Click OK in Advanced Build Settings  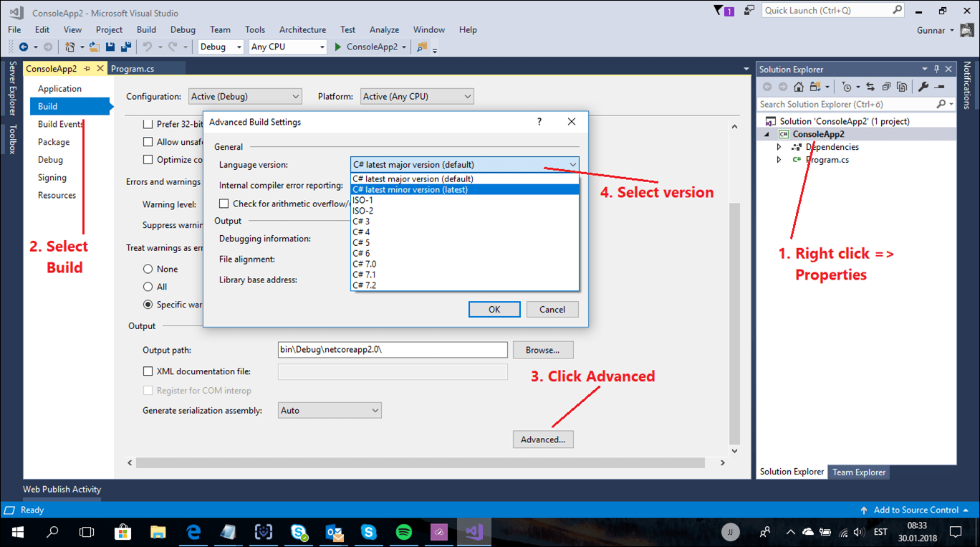click(x=494, y=309)
